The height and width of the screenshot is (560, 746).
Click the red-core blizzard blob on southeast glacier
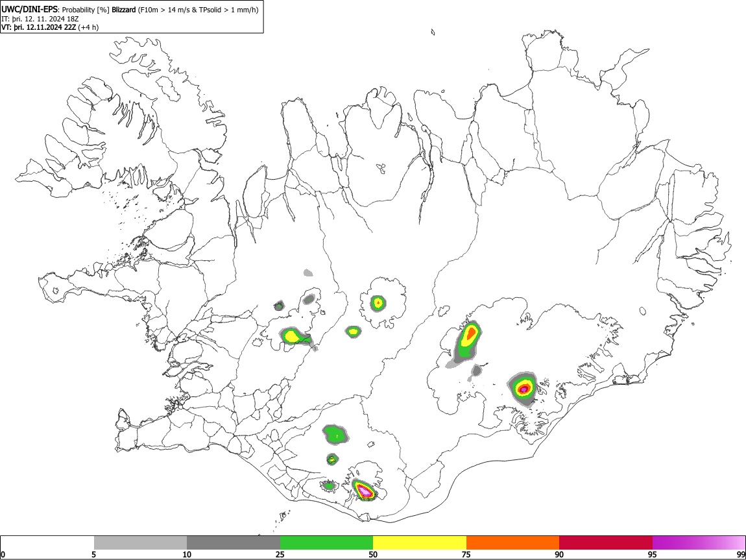pyautogui.click(x=523, y=388)
